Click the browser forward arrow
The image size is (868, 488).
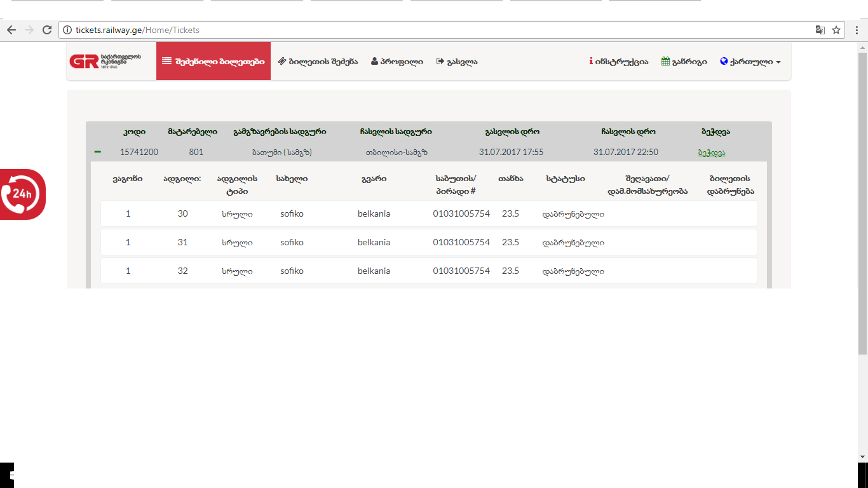[29, 30]
